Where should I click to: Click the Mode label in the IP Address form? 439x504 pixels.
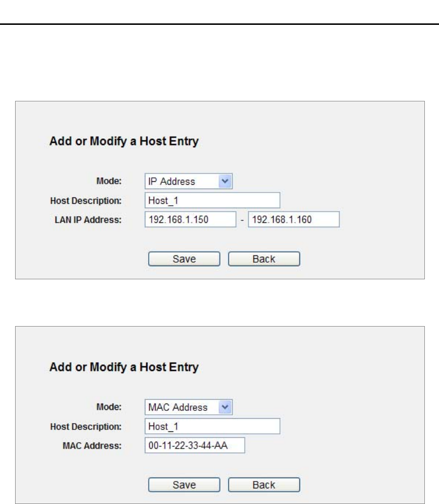110,181
